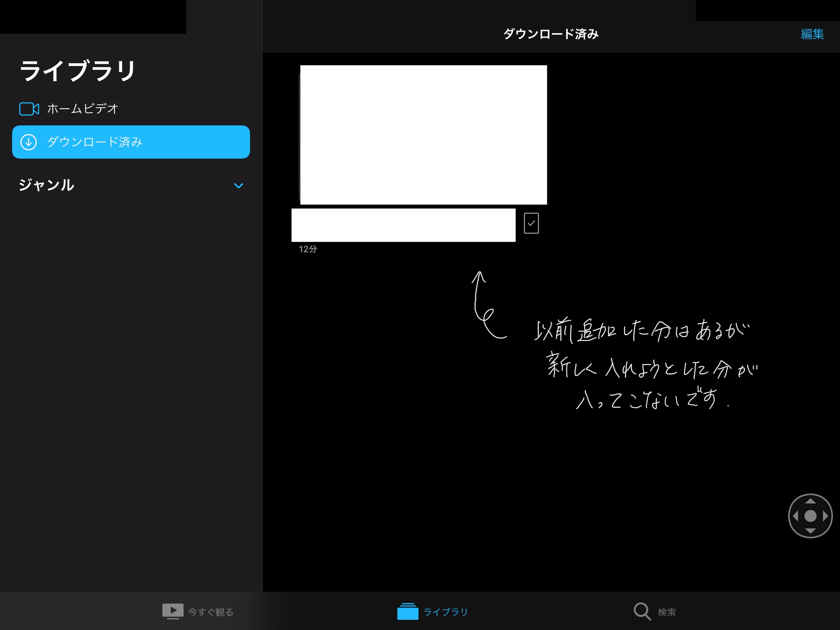Tap the downloaded-to-device checkmark icon
The width and height of the screenshot is (840, 630).
pos(531,223)
